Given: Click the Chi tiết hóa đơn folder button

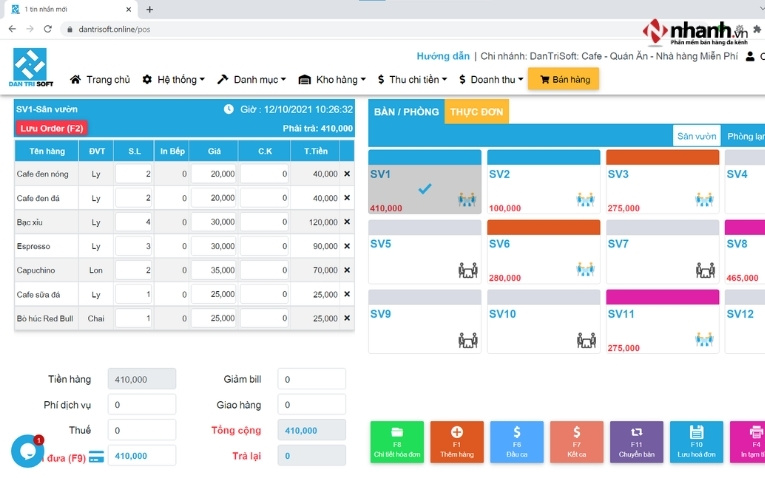Looking at the screenshot, I should (396, 441).
